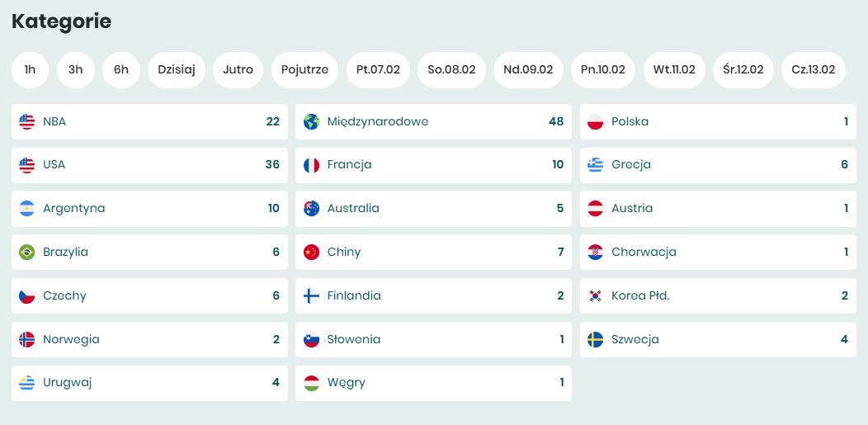Switch to the Jutro filter
The image size is (868, 425).
click(x=238, y=70)
